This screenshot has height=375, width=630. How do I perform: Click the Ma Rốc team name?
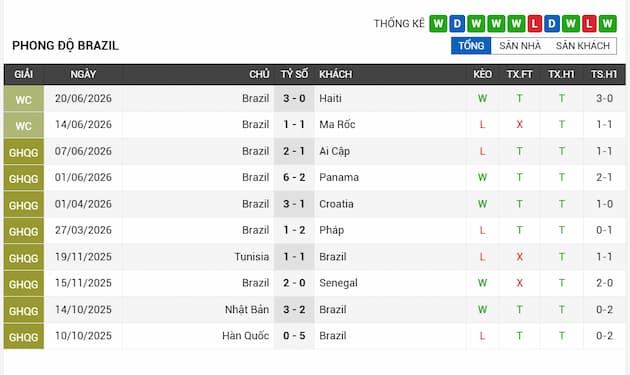337,125
